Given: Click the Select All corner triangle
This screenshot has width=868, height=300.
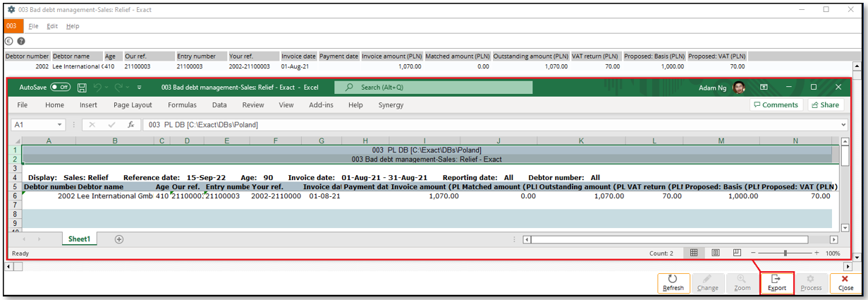Looking at the screenshot, I should (x=16, y=141).
